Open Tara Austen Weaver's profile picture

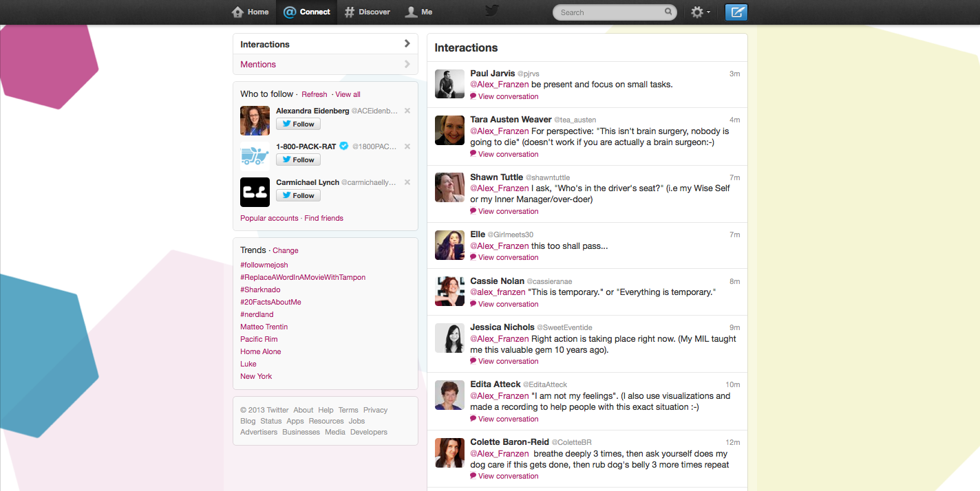coord(449,130)
